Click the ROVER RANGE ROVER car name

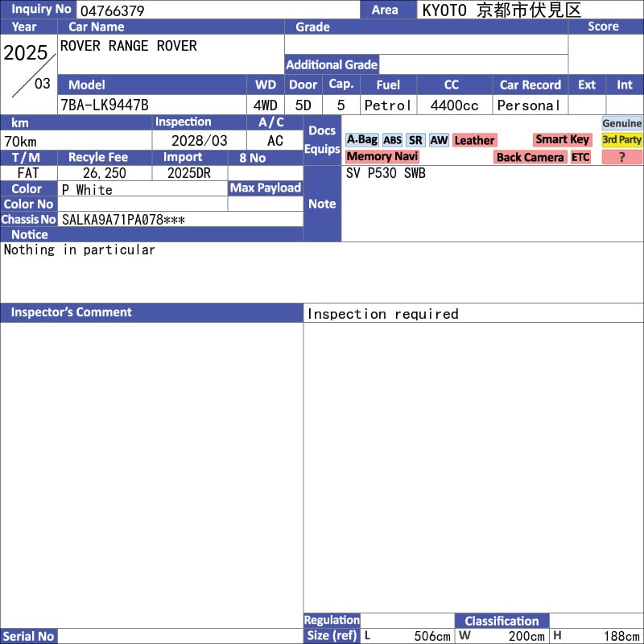click(129, 46)
